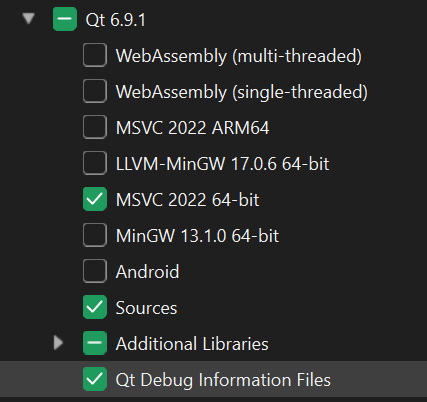
Task: Enable the Android component checkbox
Action: [95, 271]
